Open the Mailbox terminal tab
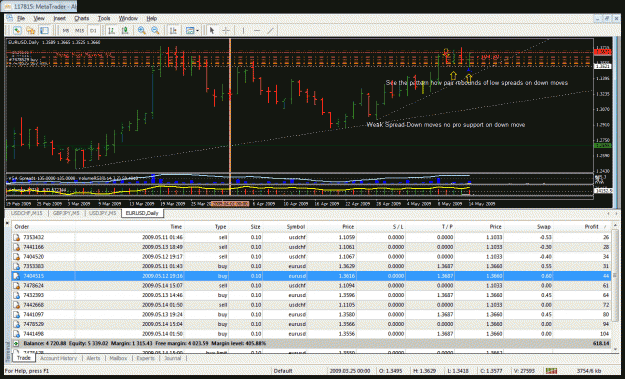Viewport: 625px width, 379px height. pyautogui.click(x=118, y=358)
